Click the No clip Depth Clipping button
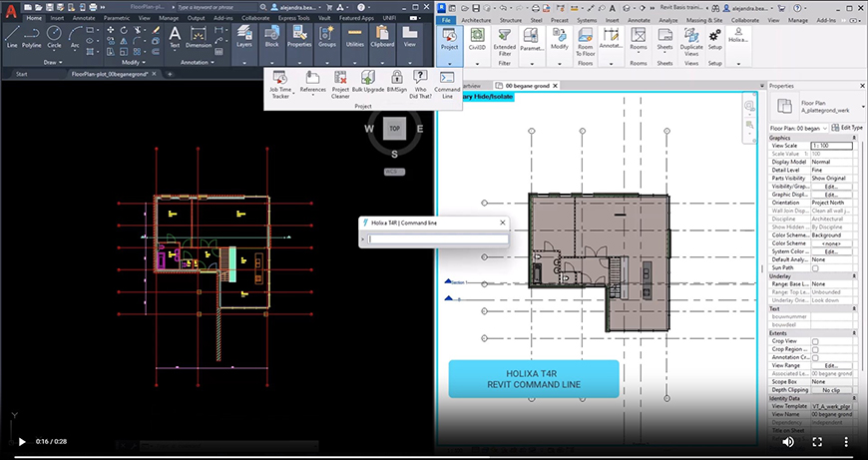Screen dimensions: 868x460 [831, 390]
